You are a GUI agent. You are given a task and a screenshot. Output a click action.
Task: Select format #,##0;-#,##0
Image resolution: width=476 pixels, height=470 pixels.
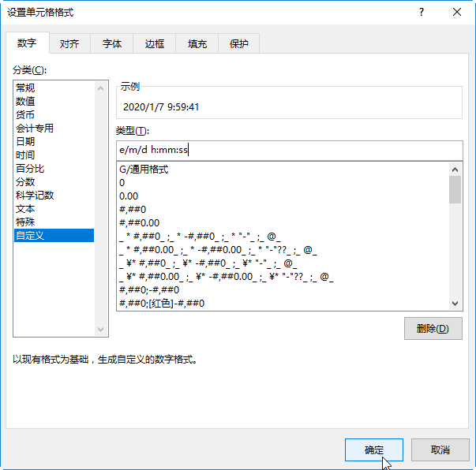click(x=283, y=290)
